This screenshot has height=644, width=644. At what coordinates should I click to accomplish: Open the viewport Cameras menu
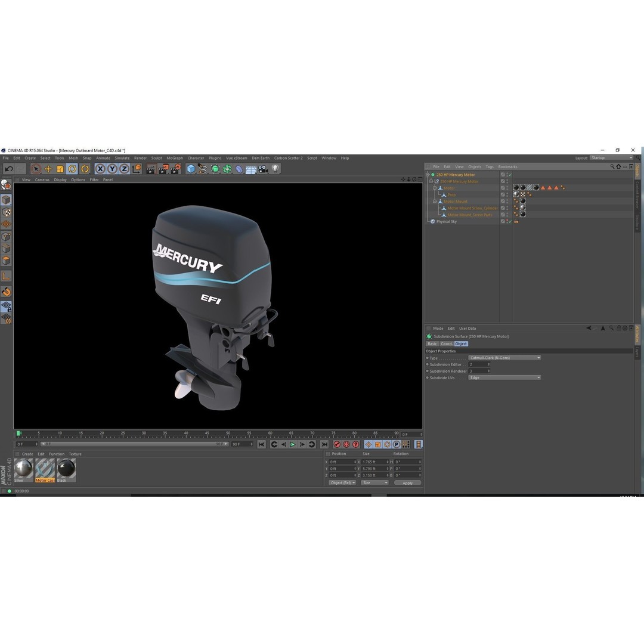point(42,180)
